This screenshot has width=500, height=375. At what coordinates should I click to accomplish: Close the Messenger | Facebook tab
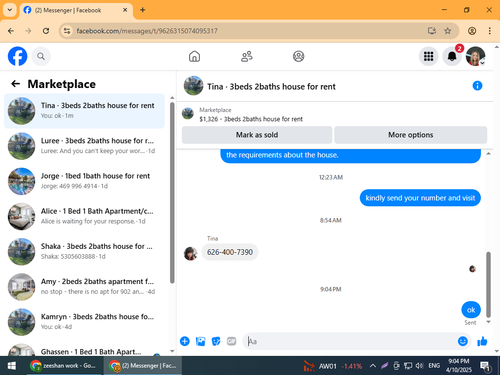coord(125,10)
